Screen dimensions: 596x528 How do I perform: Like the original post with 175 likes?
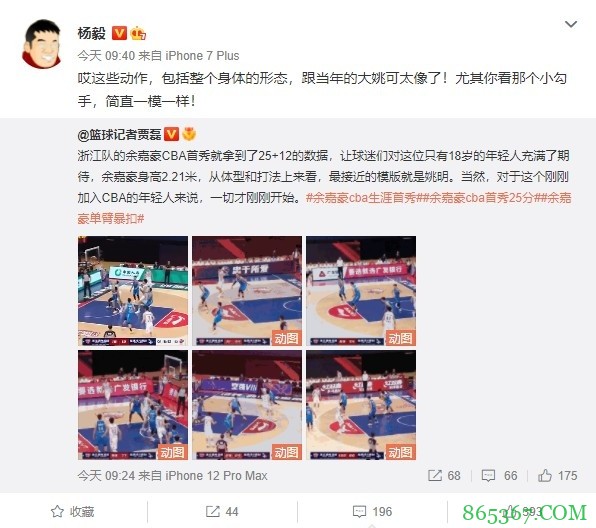tap(557, 476)
